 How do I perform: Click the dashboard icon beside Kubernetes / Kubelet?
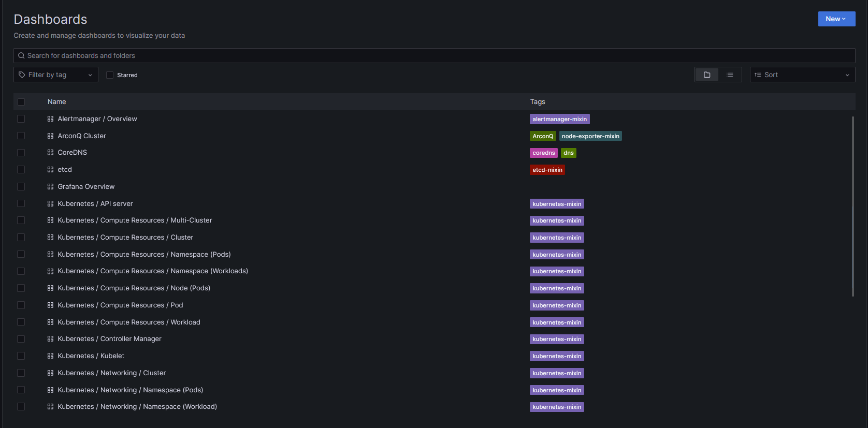pos(50,356)
